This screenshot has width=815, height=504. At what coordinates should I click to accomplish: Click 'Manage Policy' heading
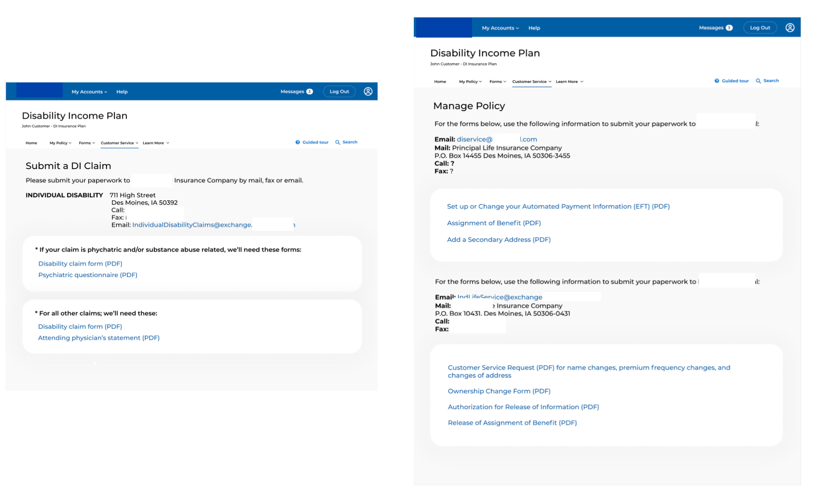click(x=469, y=106)
